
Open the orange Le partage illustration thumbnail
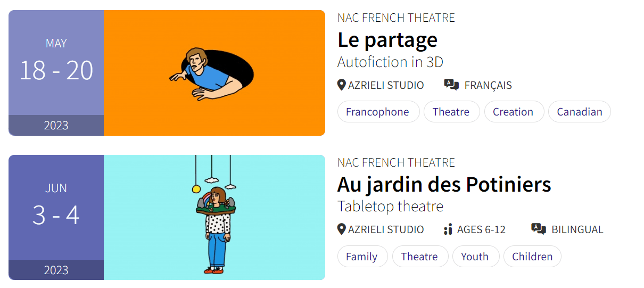(x=214, y=73)
